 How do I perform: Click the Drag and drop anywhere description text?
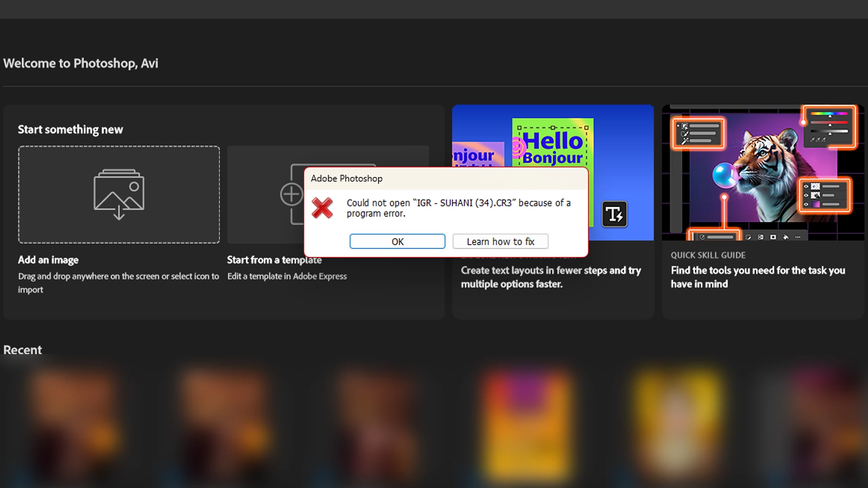[x=119, y=283]
